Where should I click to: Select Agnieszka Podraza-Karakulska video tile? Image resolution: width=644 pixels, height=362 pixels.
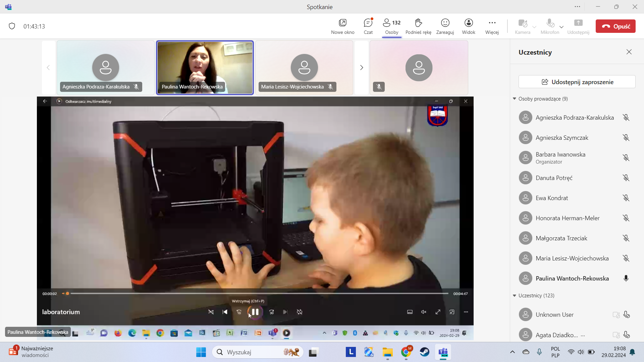pyautogui.click(x=106, y=68)
